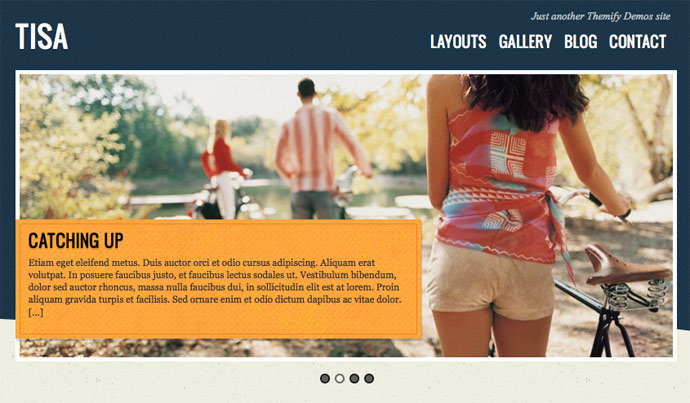Select the first slider dot

325,378
